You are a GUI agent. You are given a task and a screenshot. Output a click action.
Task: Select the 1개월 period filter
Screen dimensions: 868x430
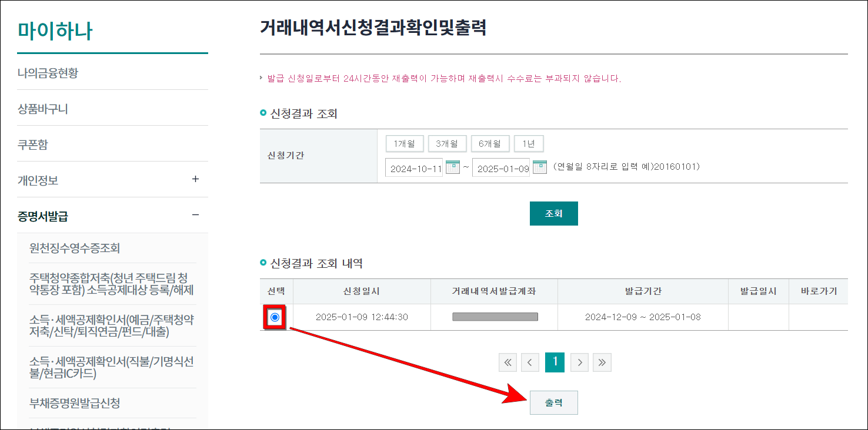coord(404,143)
